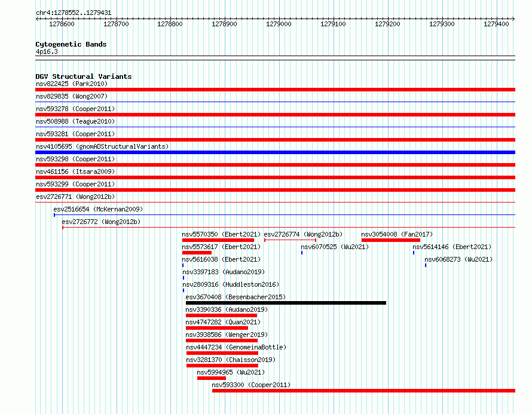Viewport: 532px width, 414px height.
Task: Select nsv593300 (Cooper2011) label
Action: [251, 385]
